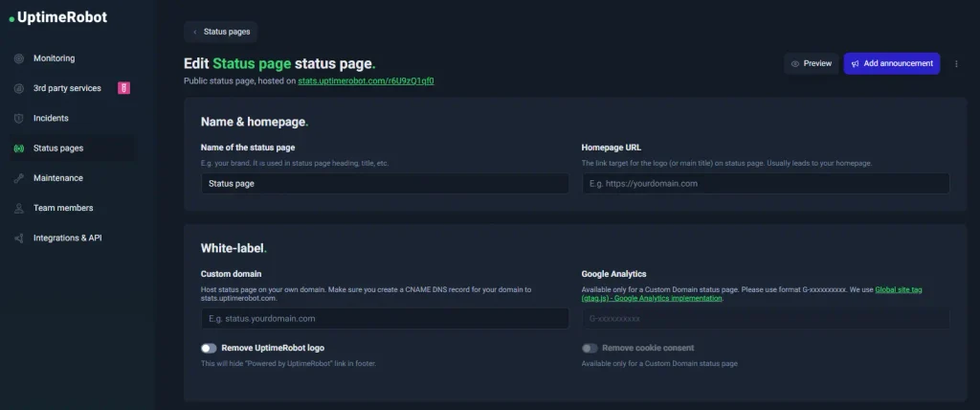Click the 'Powered by UptimeRobot' hint text

288,364
